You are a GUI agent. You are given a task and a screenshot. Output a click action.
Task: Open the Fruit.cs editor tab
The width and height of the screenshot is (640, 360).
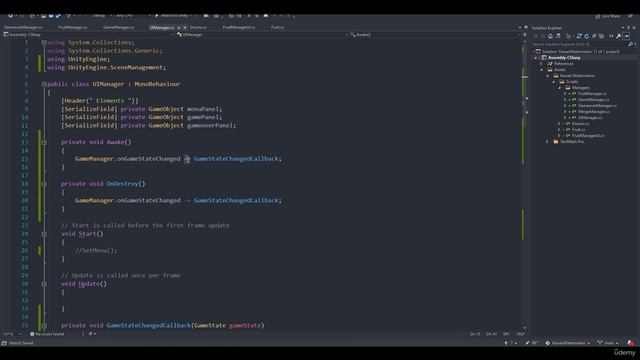pos(278,27)
